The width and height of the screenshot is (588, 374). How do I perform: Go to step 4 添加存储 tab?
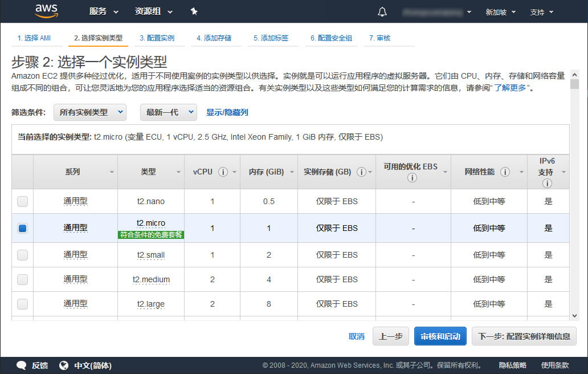click(214, 38)
